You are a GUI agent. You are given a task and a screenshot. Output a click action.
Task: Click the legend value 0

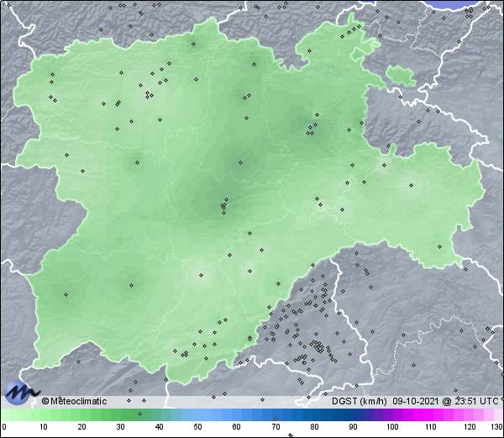pyautogui.click(x=4, y=427)
